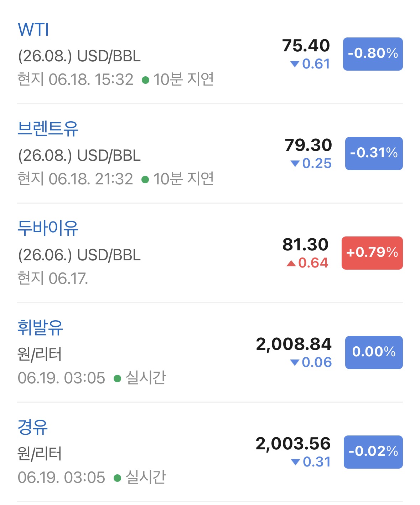The height and width of the screenshot is (505, 420).
Task: Click the diesel down arrow 0.31 indicator
Action: pyautogui.click(x=311, y=462)
